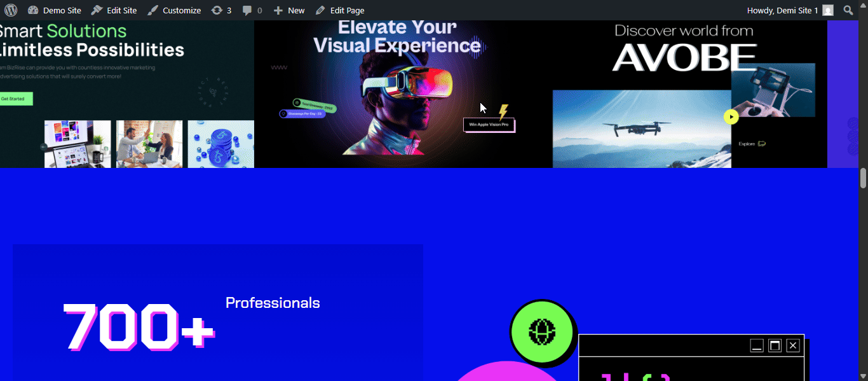Open the Howdy, Demi Site 1 account menu
The width and height of the screenshot is (868, 381).
pyautogui.click(x=790, y=10)
